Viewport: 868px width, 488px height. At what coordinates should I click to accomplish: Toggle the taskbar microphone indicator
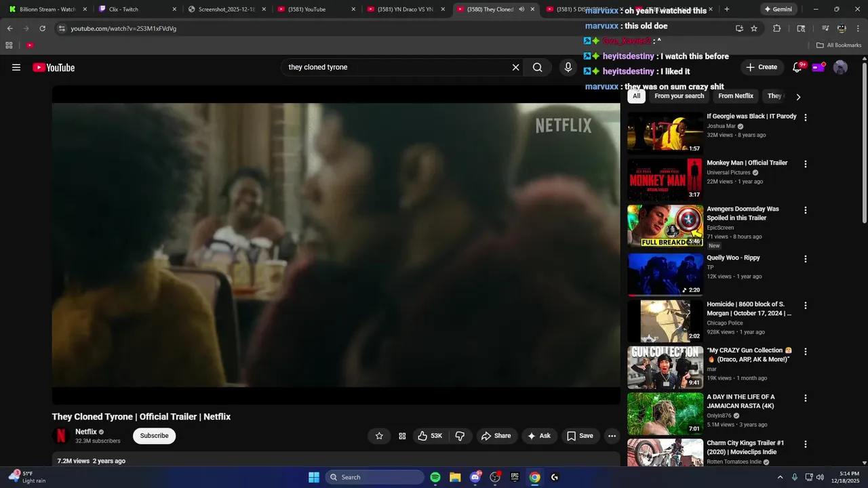coord(795,477)
